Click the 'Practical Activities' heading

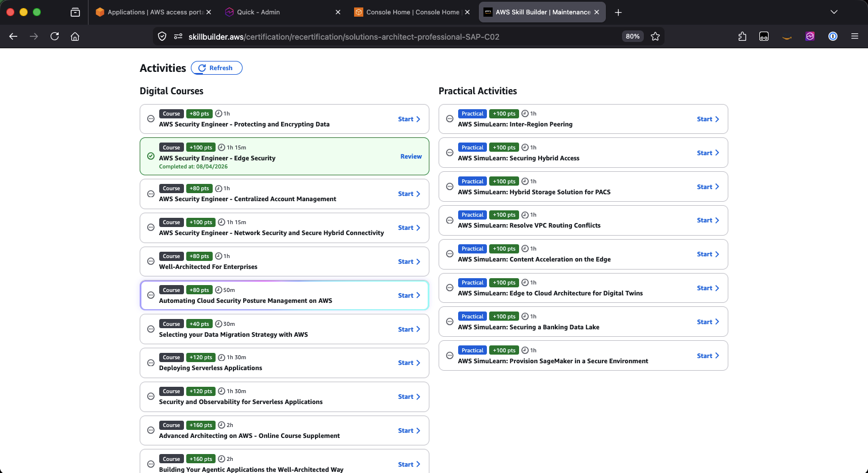tap(478, 91)
